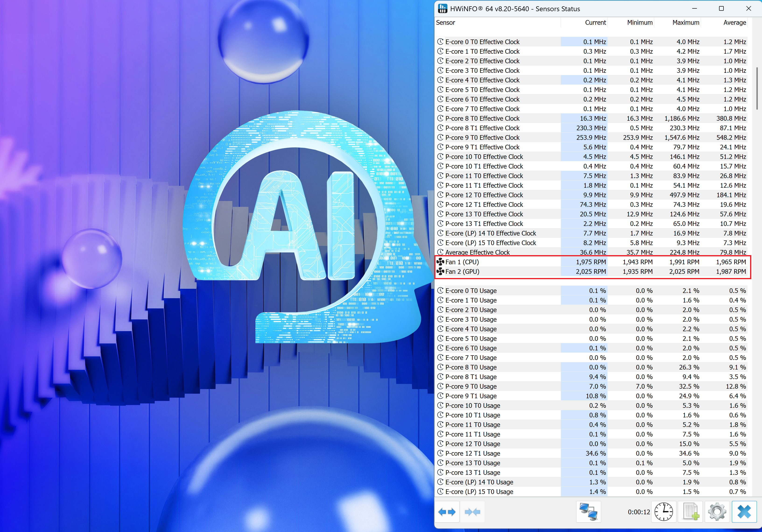Screen dimensions: 762x532
Task: Click the 79.8 MHz average clock value
Action: 733,252
